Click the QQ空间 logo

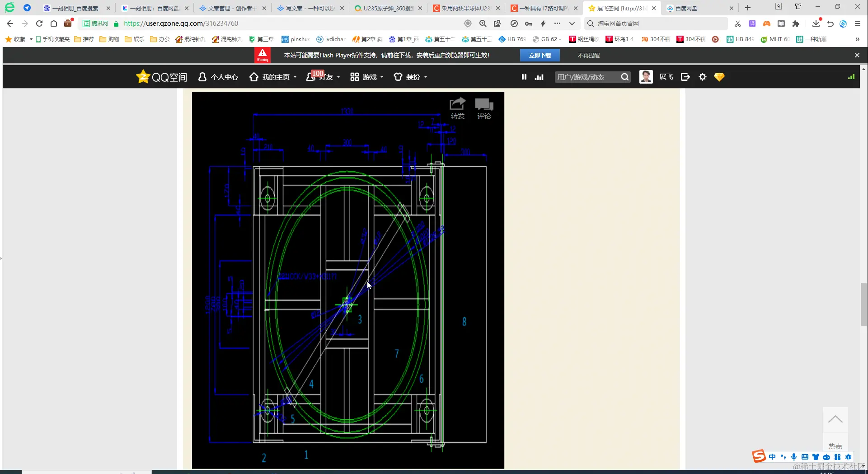161,77
